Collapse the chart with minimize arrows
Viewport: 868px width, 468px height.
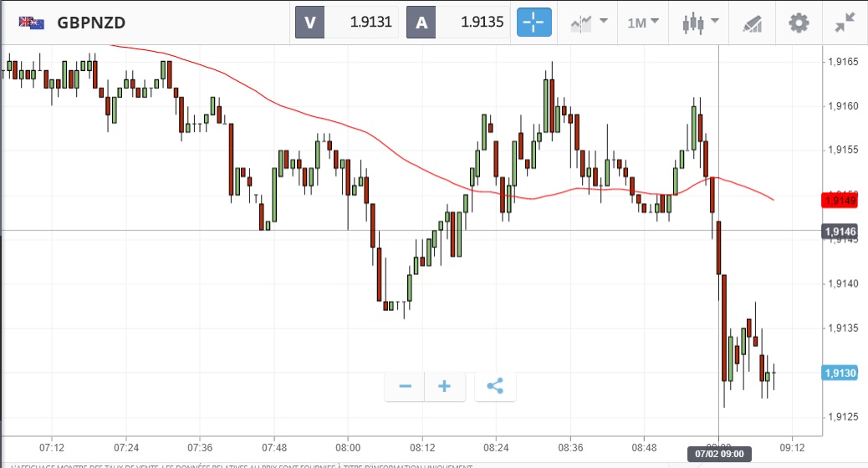point(845,23)
